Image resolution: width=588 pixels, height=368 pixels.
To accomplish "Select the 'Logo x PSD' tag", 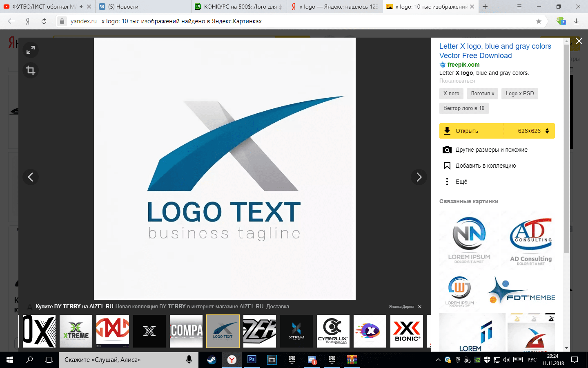I will coord(520,94).
